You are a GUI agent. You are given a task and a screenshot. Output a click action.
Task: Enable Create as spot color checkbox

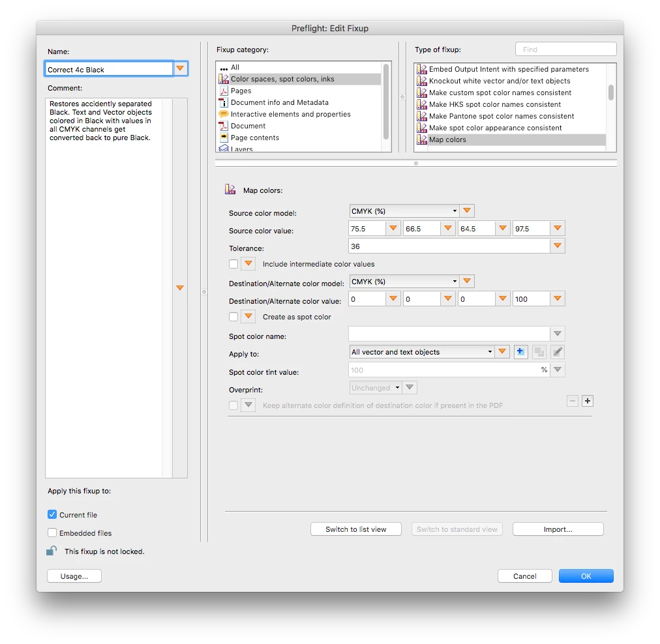[x=233, y=316]
